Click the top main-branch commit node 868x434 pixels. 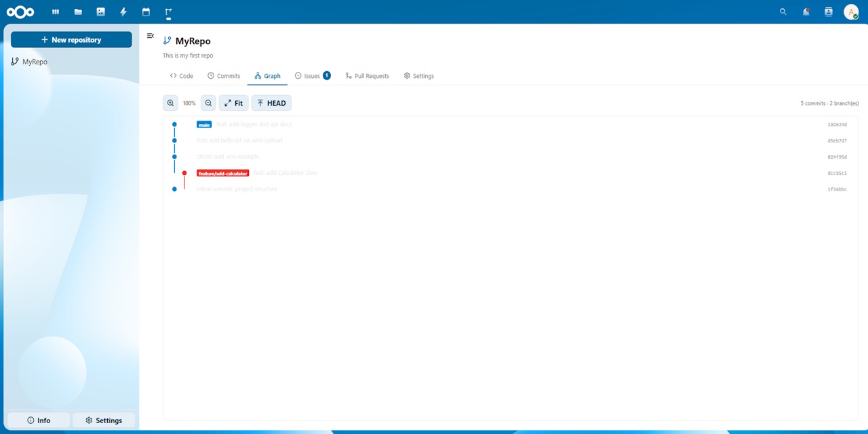[174, 124]
